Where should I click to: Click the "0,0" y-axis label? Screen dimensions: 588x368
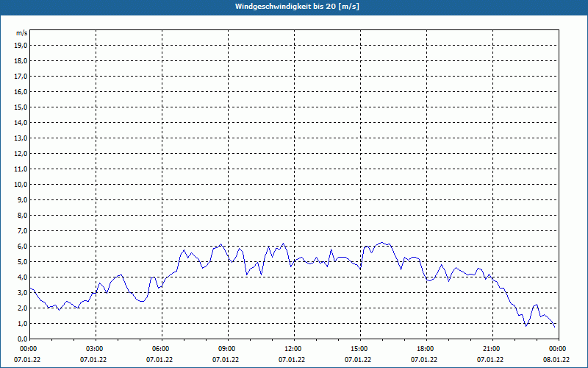[22, 339]
